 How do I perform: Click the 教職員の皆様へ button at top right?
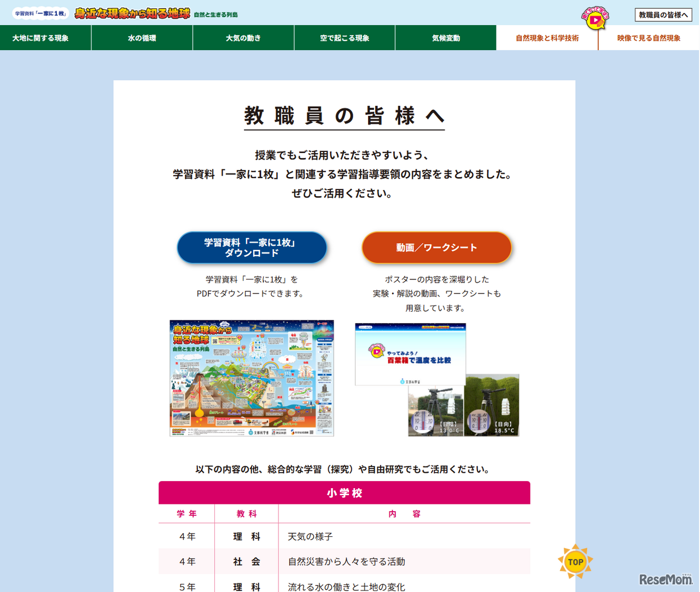click(x=663, y=15)
